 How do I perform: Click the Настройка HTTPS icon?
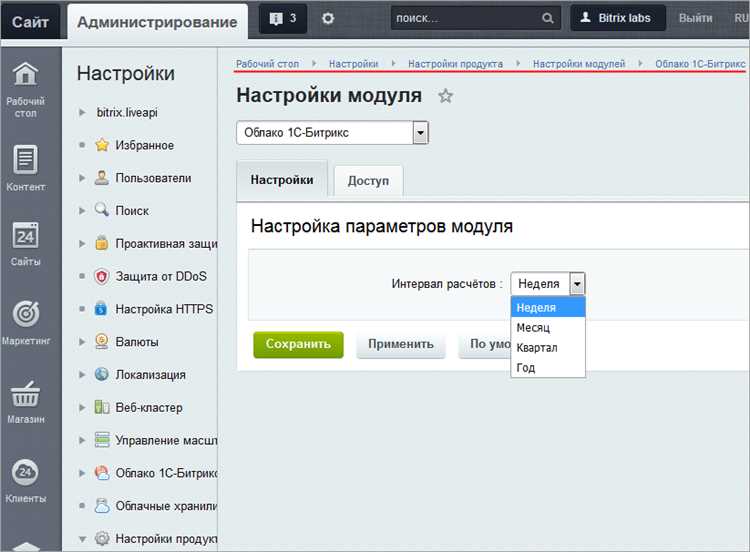[x=101, y=309]
